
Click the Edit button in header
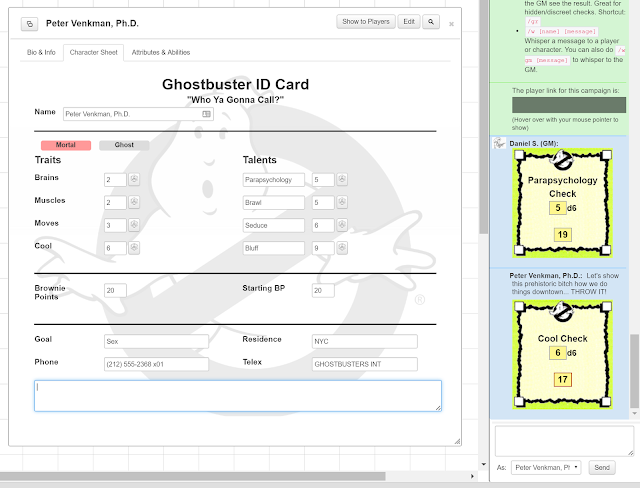[x=409, y=22]
